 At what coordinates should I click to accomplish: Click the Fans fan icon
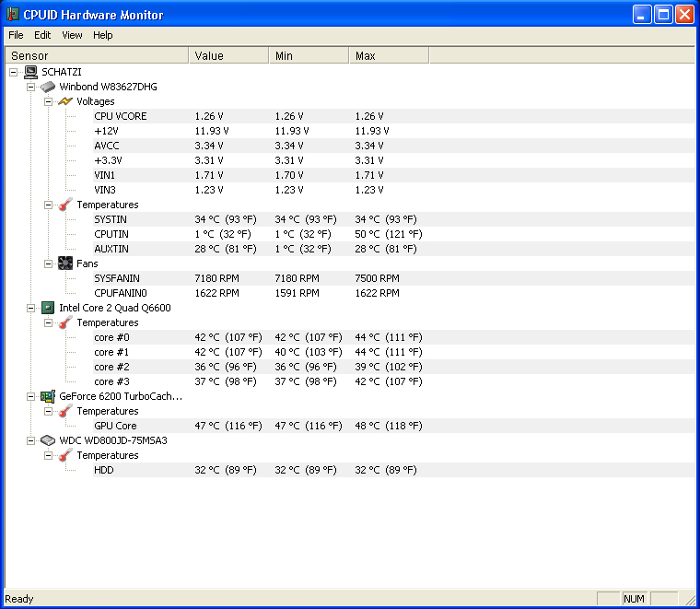tap(65, 264)
